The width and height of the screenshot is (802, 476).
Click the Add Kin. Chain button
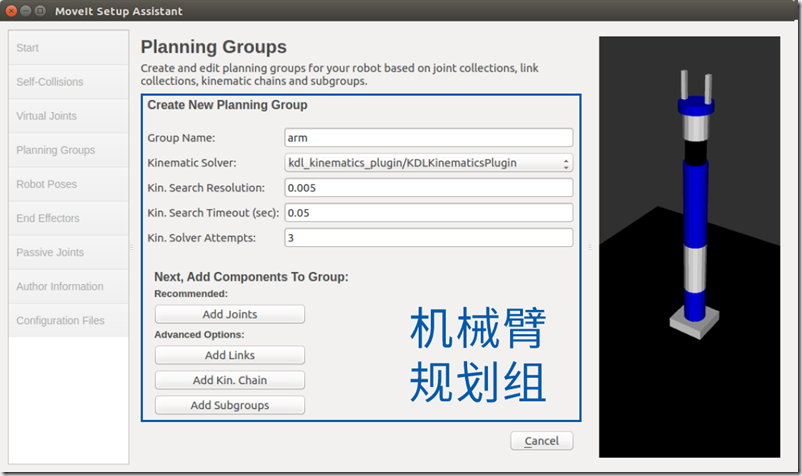[x=230, y=380]
